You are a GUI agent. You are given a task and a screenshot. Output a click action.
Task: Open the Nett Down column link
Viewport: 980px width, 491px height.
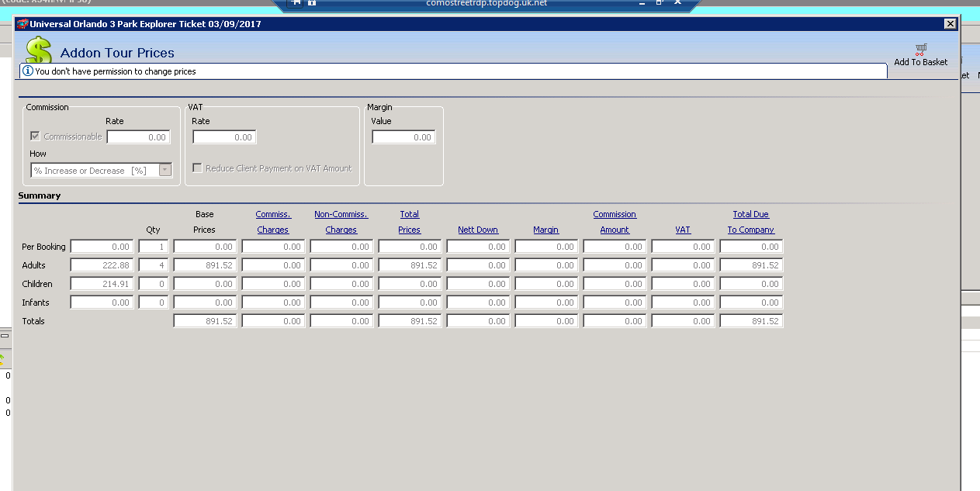coord(478,230)
